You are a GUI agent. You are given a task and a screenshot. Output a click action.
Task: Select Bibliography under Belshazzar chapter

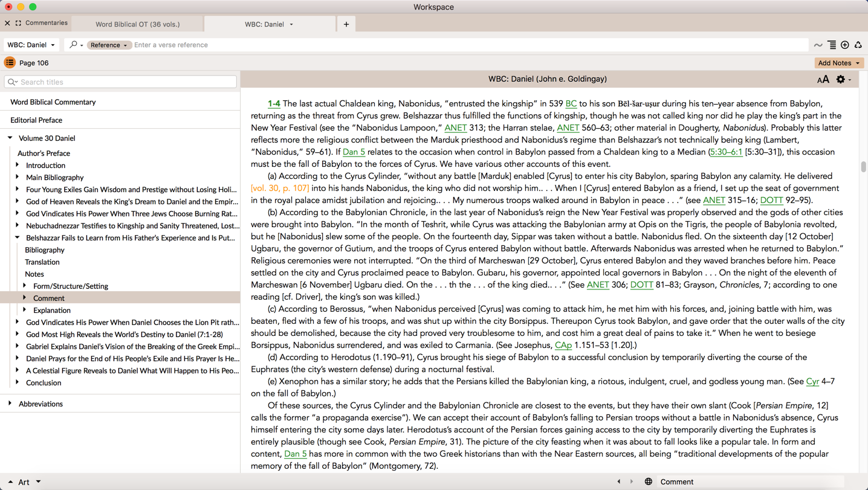coord(45,250)
